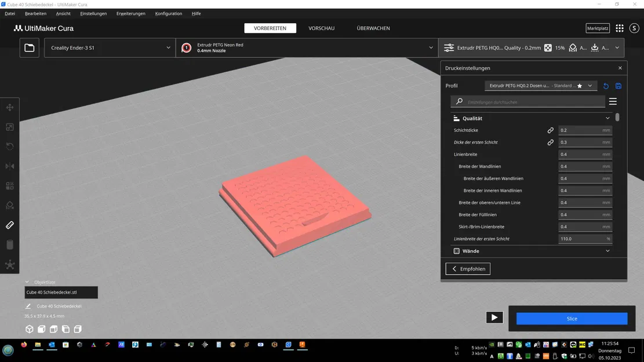
Task: Collapse the print settings panel header chevron
Action: (x=617, y=47)
